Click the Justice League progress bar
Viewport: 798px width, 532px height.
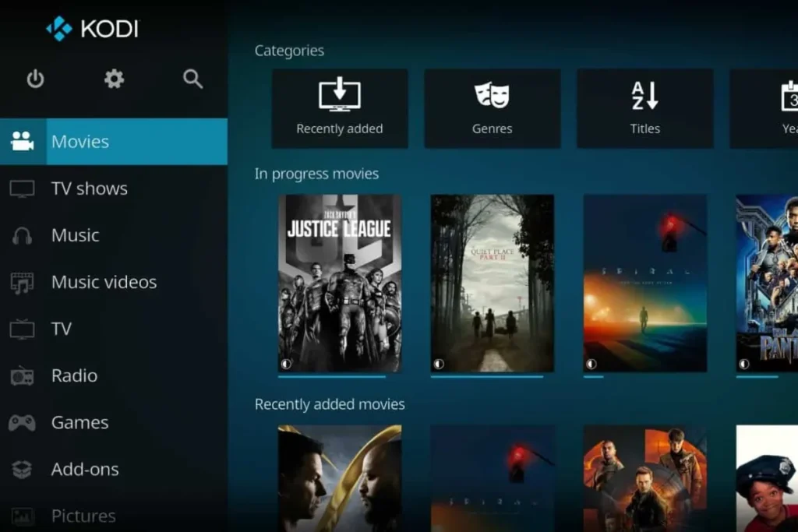click(332, 377)
